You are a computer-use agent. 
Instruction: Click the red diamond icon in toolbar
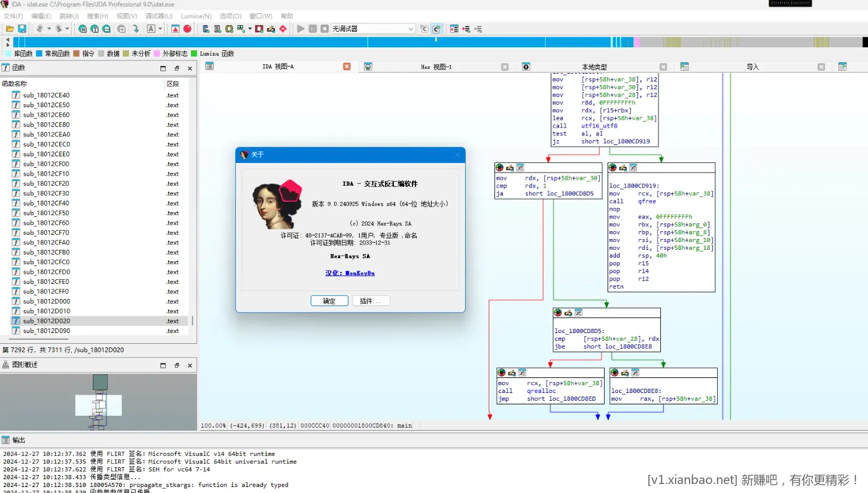click(283, 29)
